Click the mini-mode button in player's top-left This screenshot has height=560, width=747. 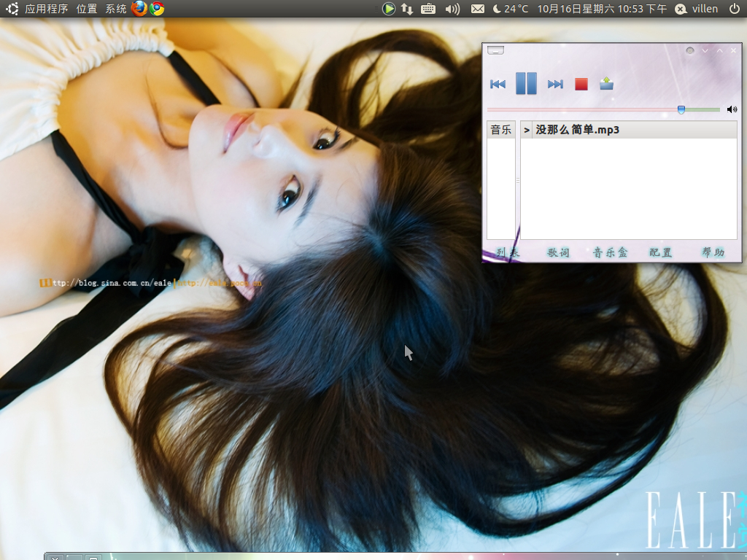[495, 50]
